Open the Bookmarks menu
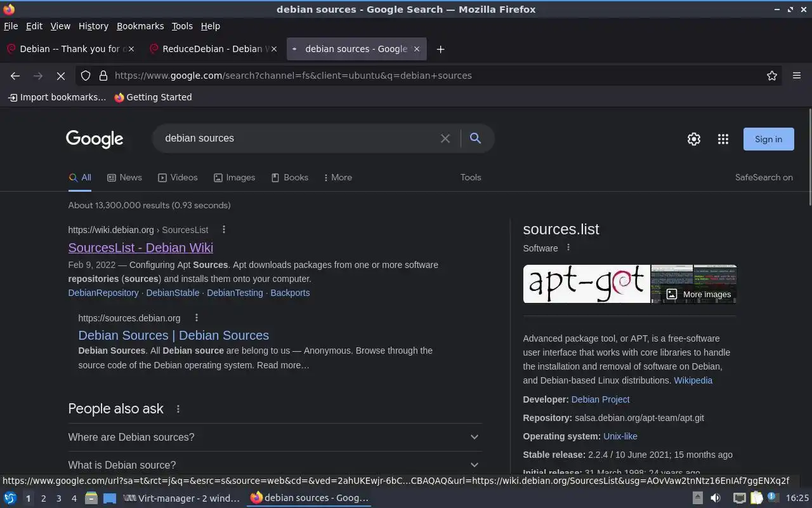812x508 pixels. [140, 26]
